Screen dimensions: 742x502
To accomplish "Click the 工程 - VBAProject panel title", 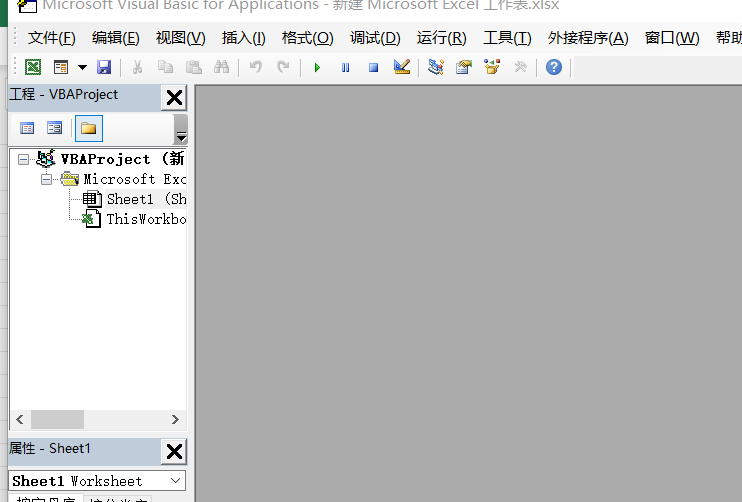I will pos(63,94).
